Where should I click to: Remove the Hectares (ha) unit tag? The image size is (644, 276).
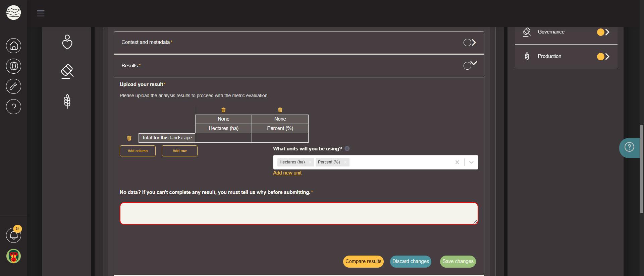310,162
